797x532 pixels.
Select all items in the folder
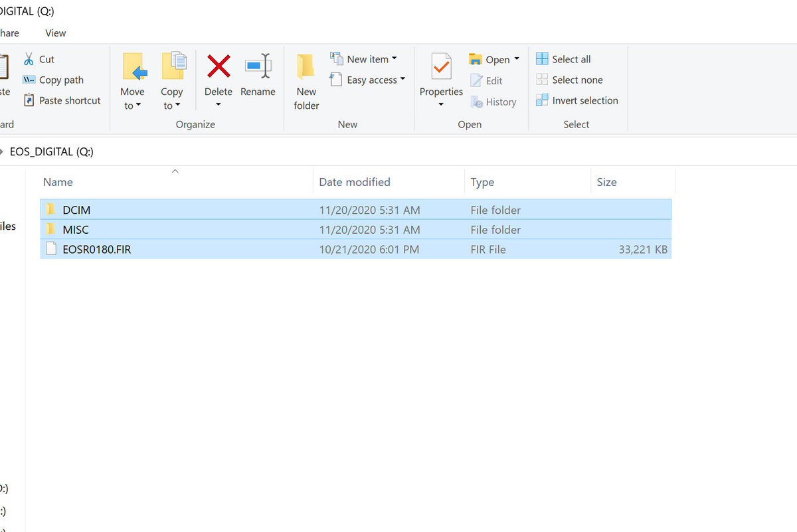click(563, 59)
